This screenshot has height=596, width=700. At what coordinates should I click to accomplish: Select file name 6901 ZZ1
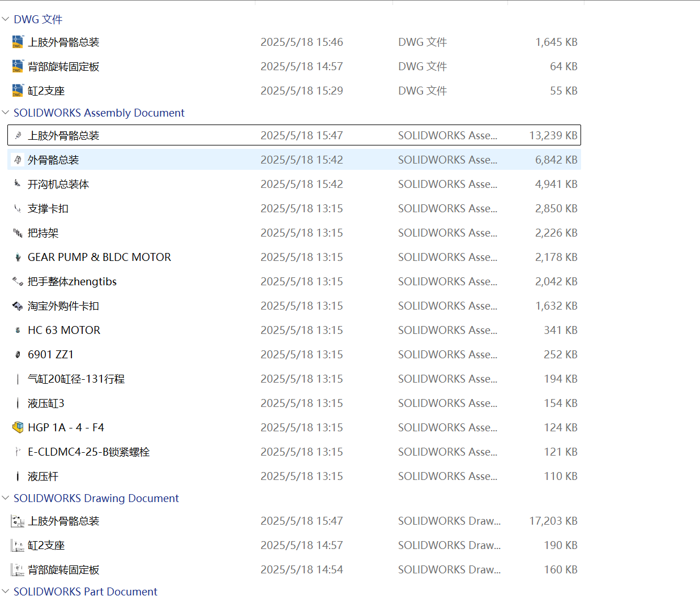[x=51, y=354]
